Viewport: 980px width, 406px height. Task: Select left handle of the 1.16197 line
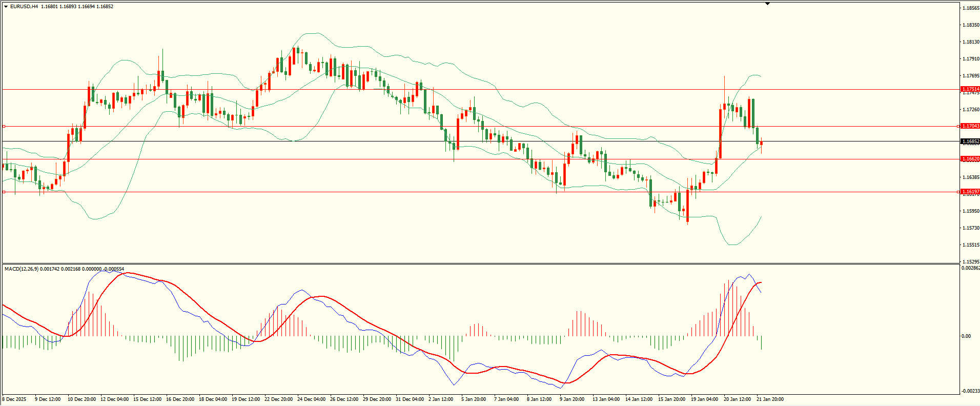pyautogui.click(x=4, y=192)
